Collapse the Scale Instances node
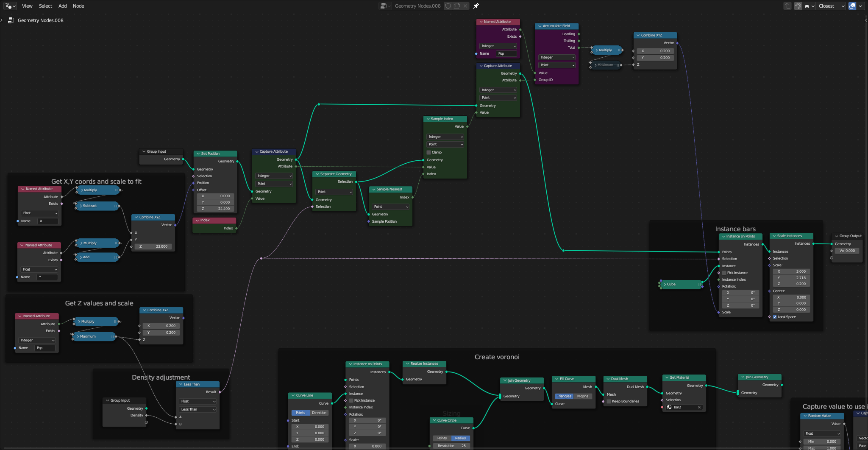Screen dimensions: 868x450 click(x=774, y=236)
